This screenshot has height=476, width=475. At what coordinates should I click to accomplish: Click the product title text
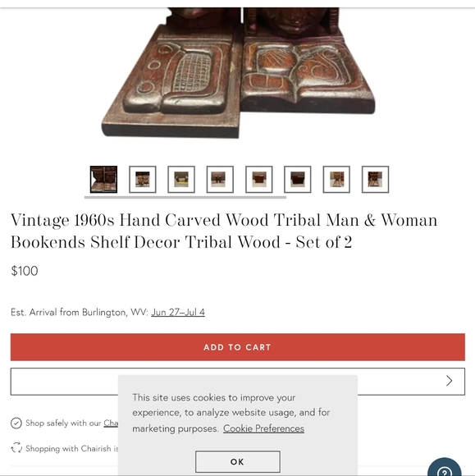click(224, 231)
